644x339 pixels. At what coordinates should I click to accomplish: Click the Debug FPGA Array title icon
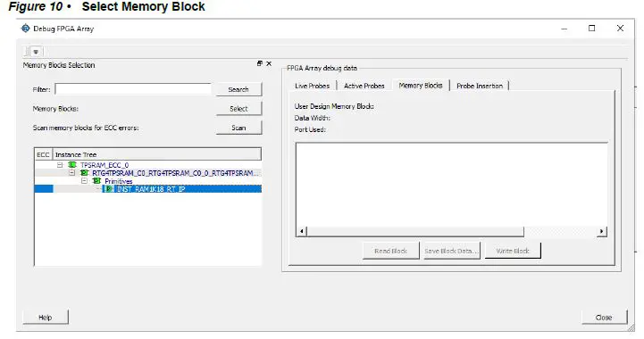tap(26, 29)
